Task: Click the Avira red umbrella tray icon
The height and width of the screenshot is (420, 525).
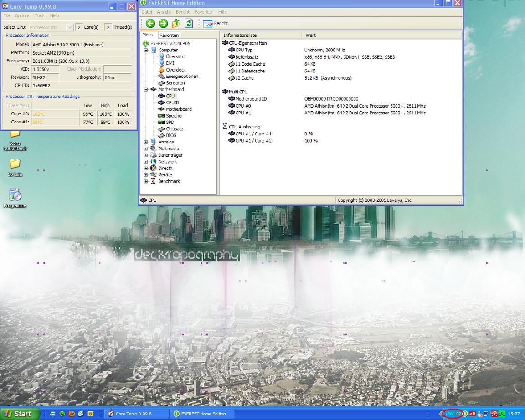Action: pyautogui.click(x=494, y=415)
